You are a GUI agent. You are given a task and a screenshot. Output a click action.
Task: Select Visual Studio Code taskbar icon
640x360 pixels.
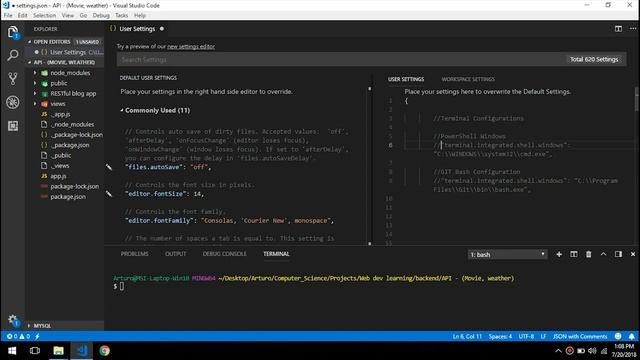tap(82, 351)
